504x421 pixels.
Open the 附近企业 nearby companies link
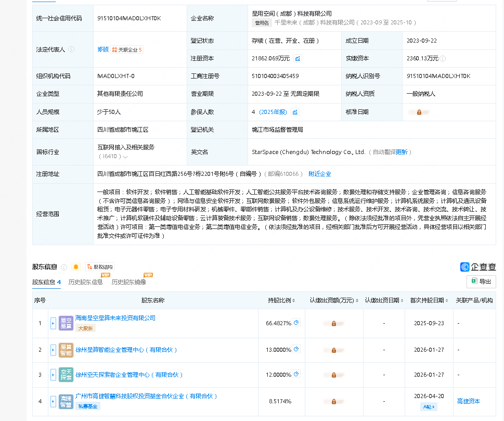pos(319,174)
